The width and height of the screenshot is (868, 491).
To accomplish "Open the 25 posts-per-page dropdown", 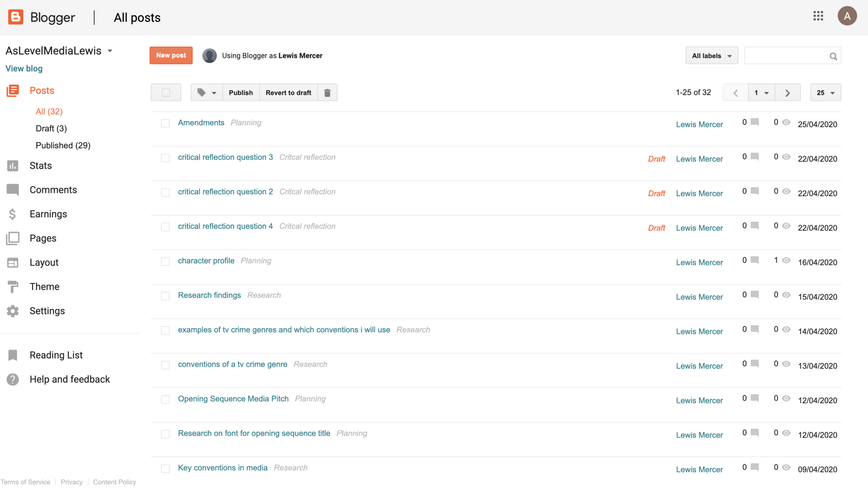I will (x=825, y=93).
